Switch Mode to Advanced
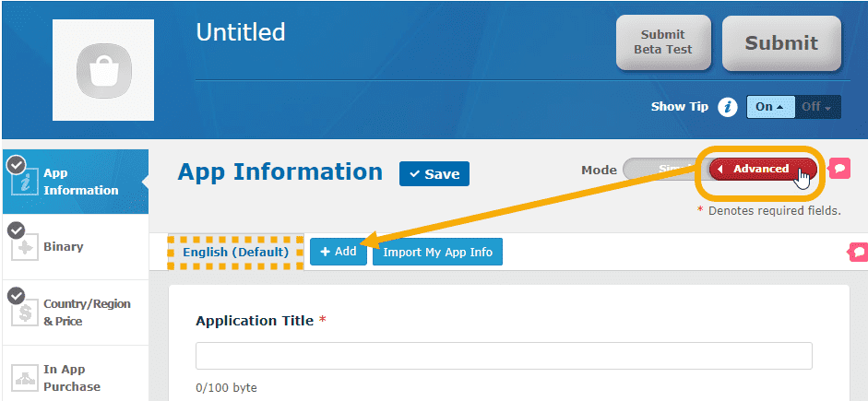 (762, 170)
